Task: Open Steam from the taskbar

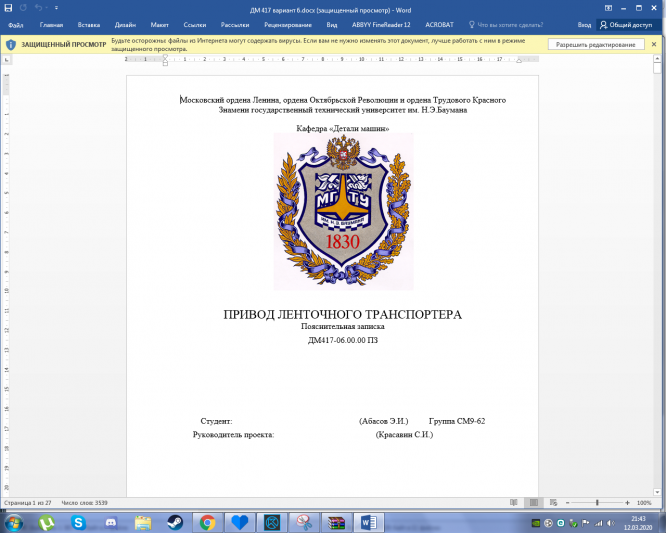Action: click(175, 523)
